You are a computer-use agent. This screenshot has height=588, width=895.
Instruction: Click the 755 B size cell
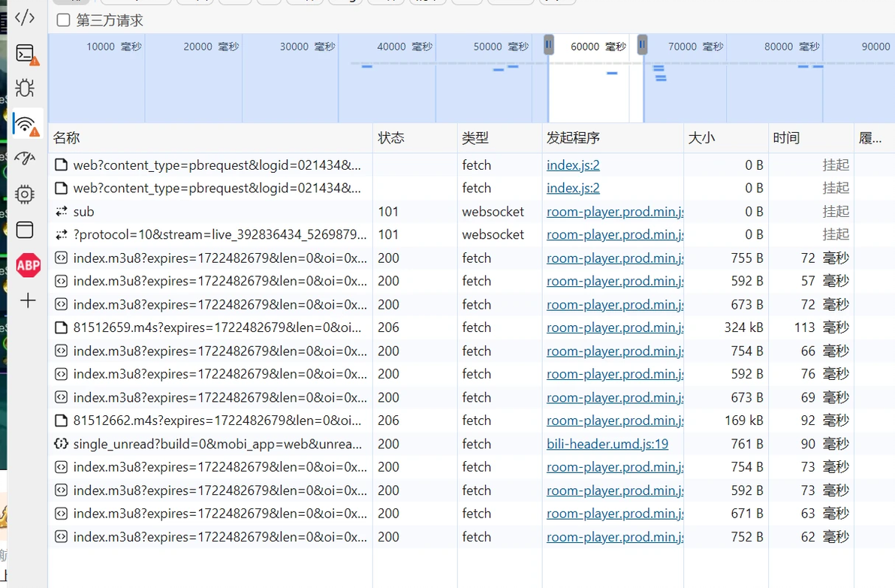747,258
